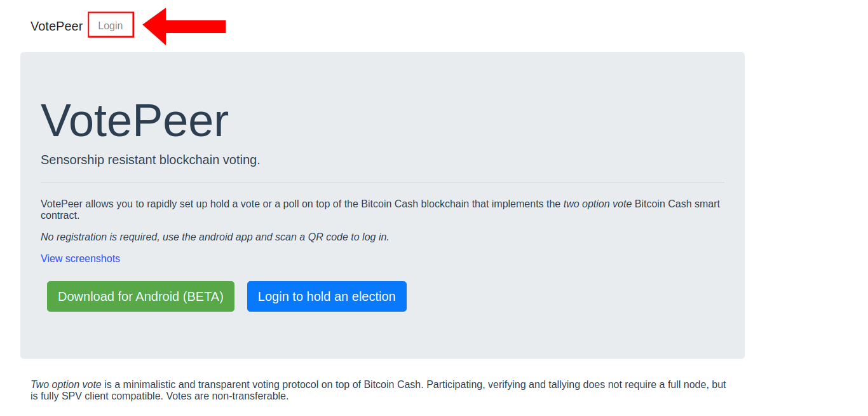868x416 pixels.
Task: Click the note about no registration required
Action: [214, 237]
